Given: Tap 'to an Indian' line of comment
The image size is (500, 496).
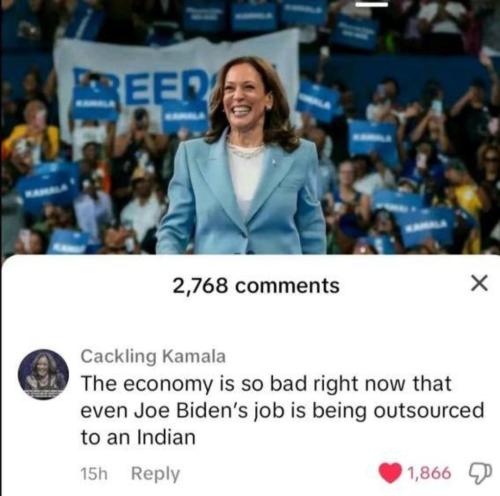Looking at the screenshot, I should click(138, 437).
